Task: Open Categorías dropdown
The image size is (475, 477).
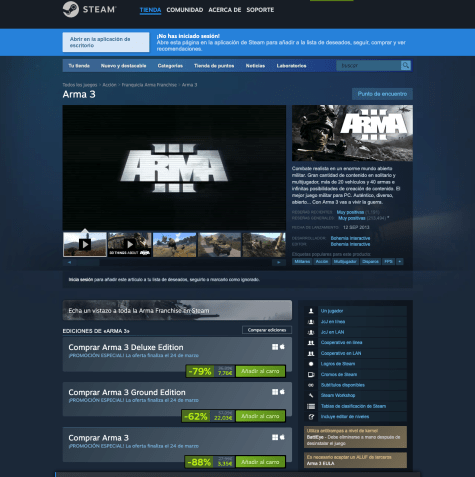Action: point(170,66)
